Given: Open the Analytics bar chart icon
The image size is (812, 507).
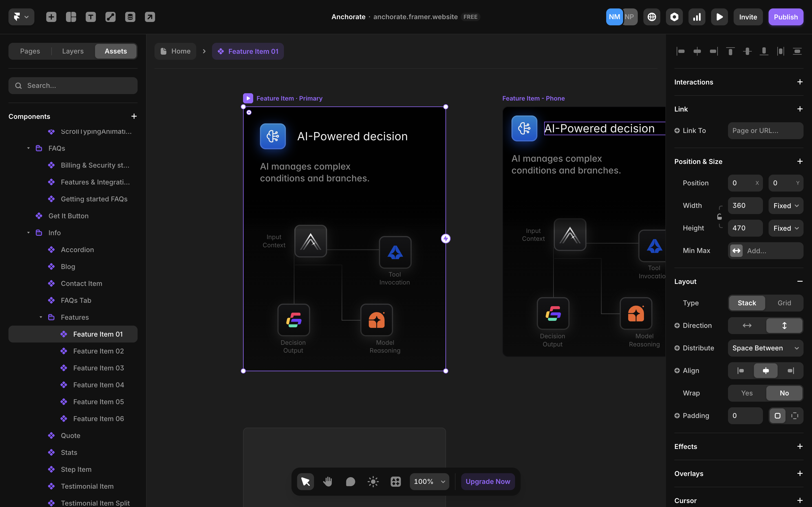Looking at the screenshot, I should point(697,17).
